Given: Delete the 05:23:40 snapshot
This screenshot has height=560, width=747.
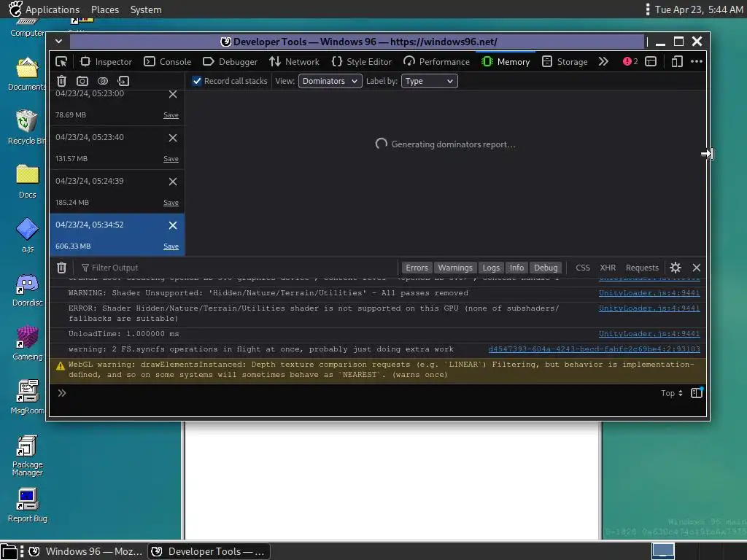Looking at the screenshot, I should point(173,138).
